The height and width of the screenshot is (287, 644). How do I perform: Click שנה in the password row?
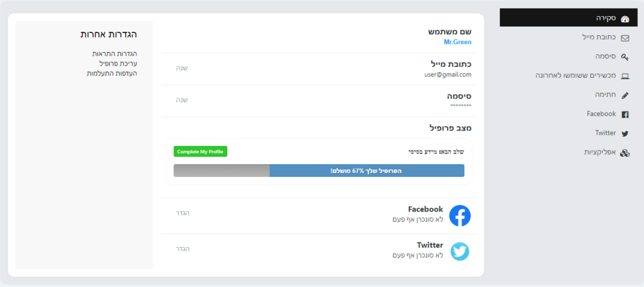182,100
